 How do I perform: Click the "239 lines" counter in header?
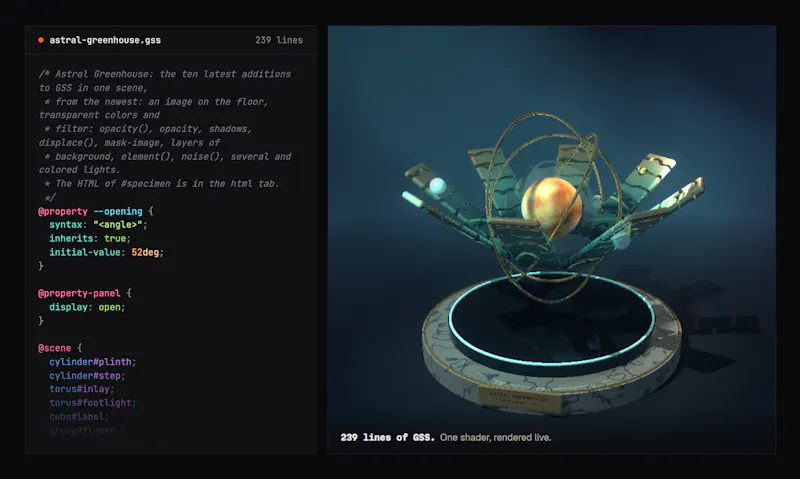(x=279, y=40)
